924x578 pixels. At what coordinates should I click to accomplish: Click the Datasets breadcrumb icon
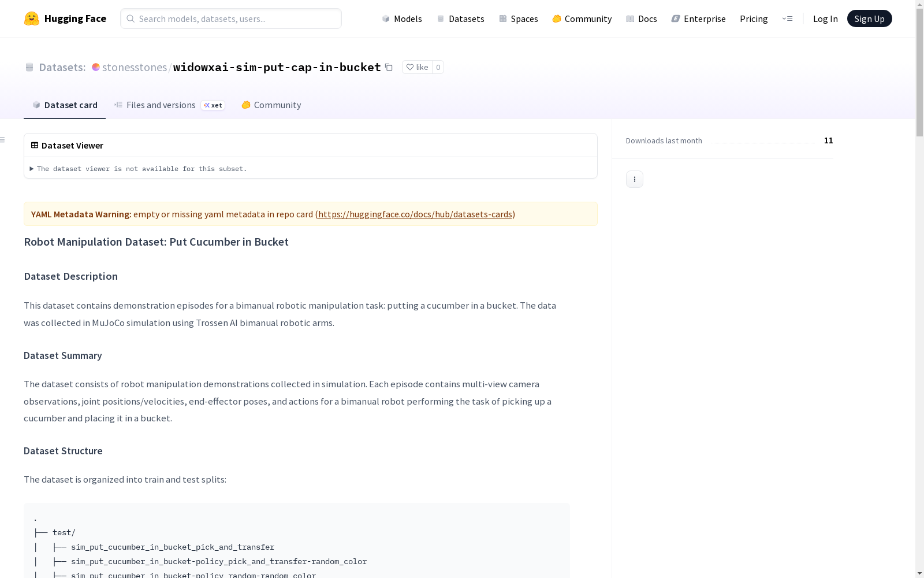pos(29,67)
